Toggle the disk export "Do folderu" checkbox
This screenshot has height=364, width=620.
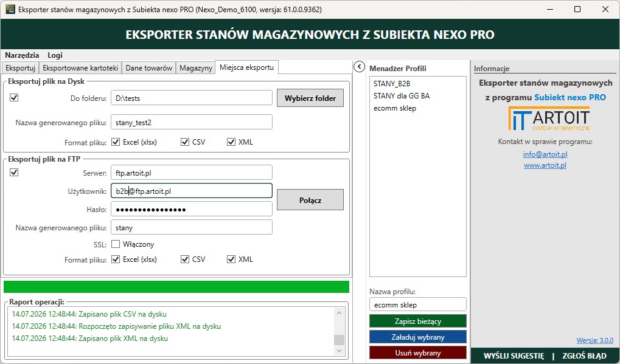pyautogui.click(x=14, y=97)
